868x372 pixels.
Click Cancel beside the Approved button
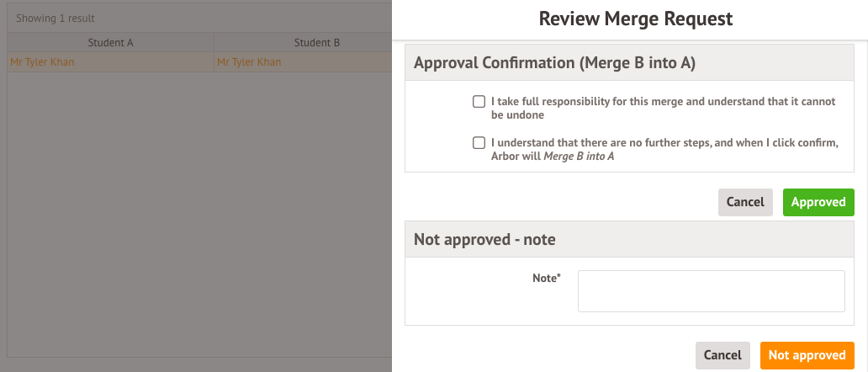coord(745,202)
